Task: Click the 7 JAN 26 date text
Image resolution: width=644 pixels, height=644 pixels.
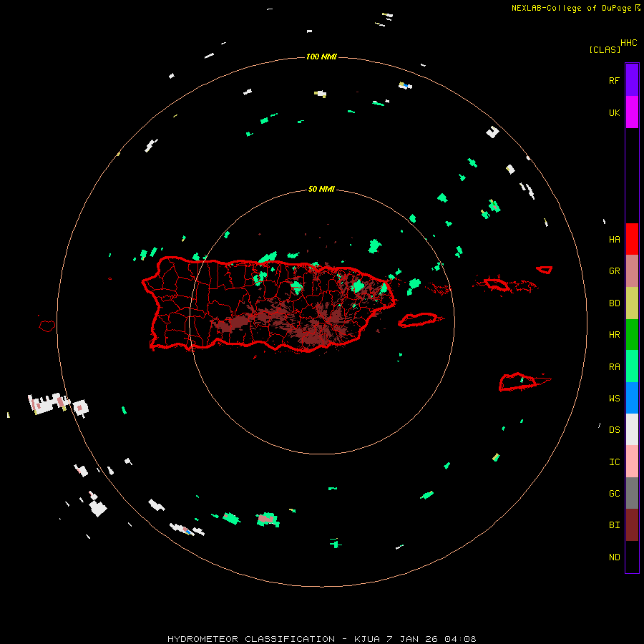Action: click(412, 639)
